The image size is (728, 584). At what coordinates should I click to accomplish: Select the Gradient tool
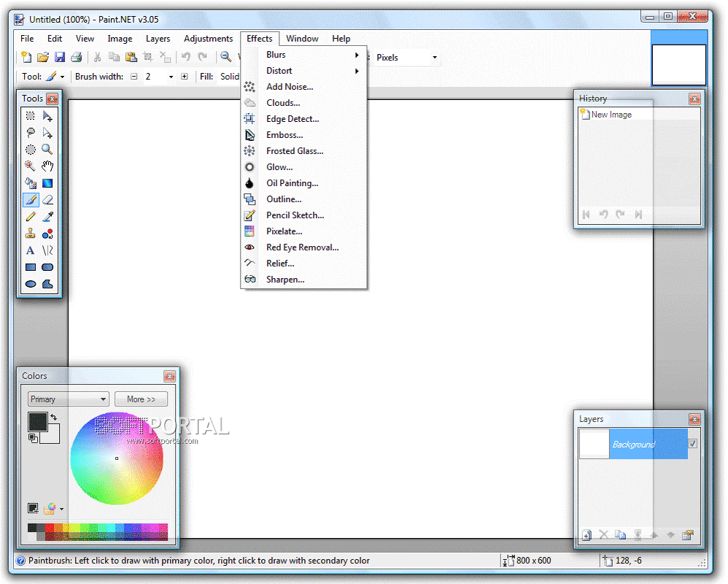click(47, 183)
